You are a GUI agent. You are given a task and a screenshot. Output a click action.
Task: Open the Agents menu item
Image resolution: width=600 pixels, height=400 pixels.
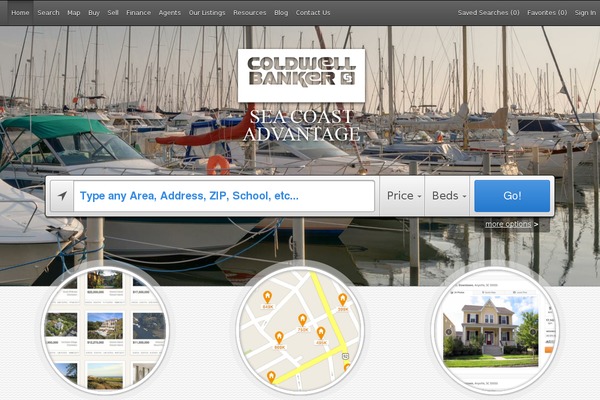tap(170, 13)
